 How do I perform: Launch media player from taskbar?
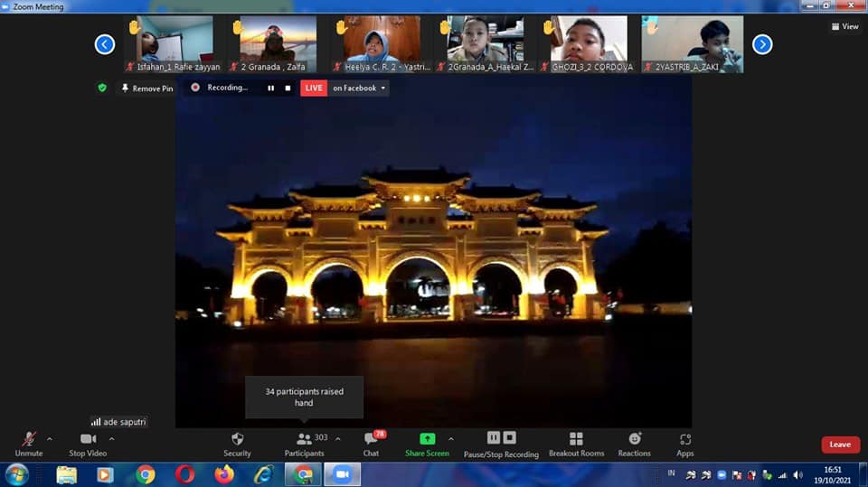[x=105, y=475]
